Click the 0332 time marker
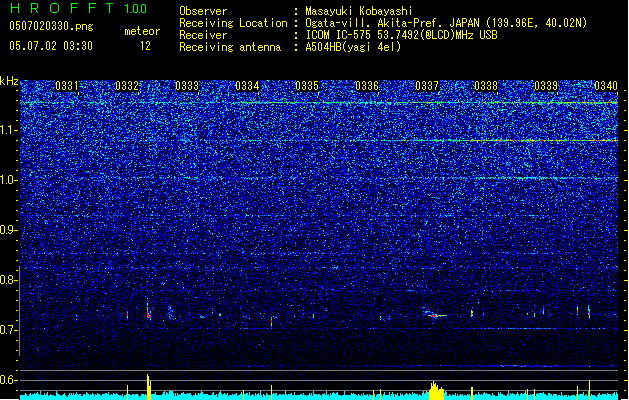Screen dimensions: 629x400 click(x=127, y=86)
